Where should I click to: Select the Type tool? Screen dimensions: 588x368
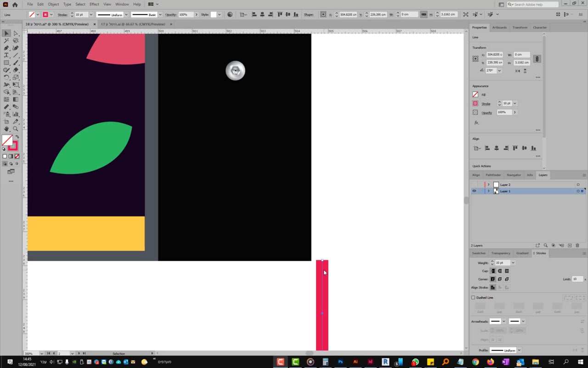pyautogui.click(x=6, y=55)
